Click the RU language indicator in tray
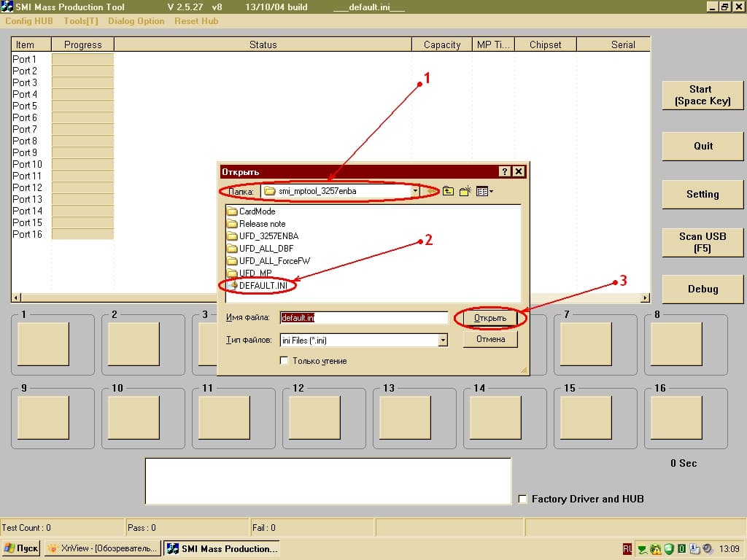747x560 pixels. tap(627, 549)
